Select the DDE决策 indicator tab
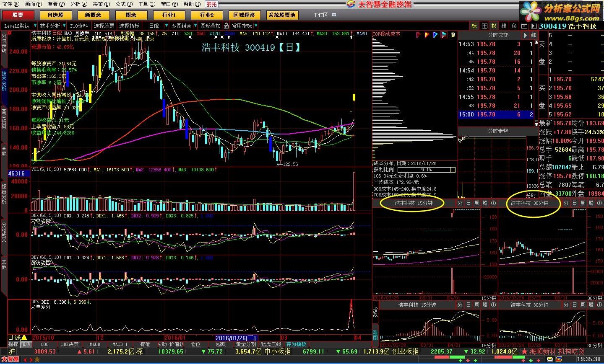Screen dimensions: 604x364 [x=70, y=344]
